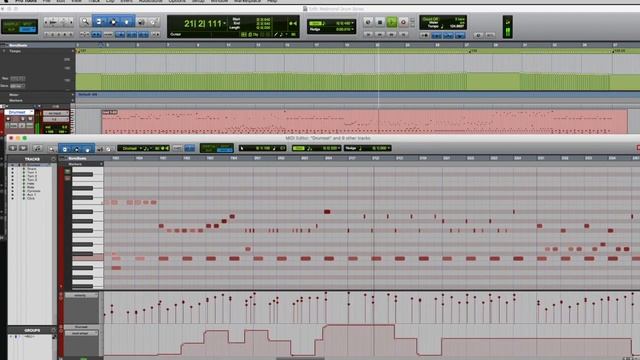
Task: Select Grid mode in MIDI Editor toolbar
Action: 224,150
